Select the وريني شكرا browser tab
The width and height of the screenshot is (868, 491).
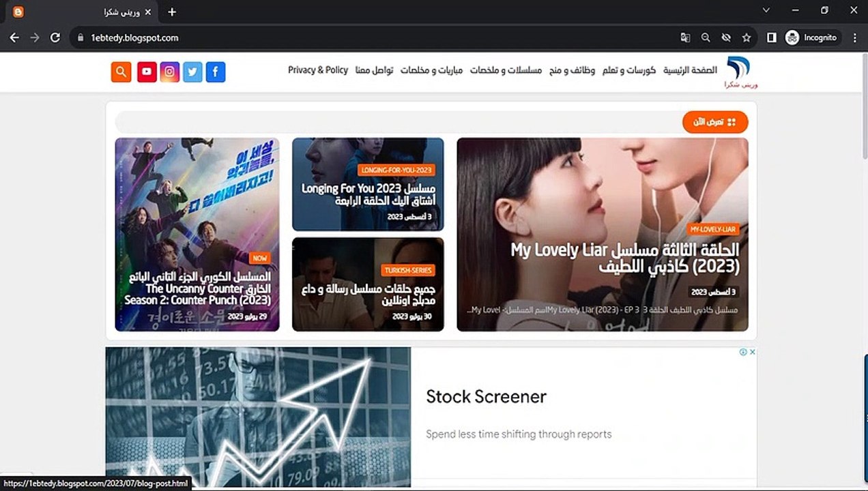click(x=82, y=12)
